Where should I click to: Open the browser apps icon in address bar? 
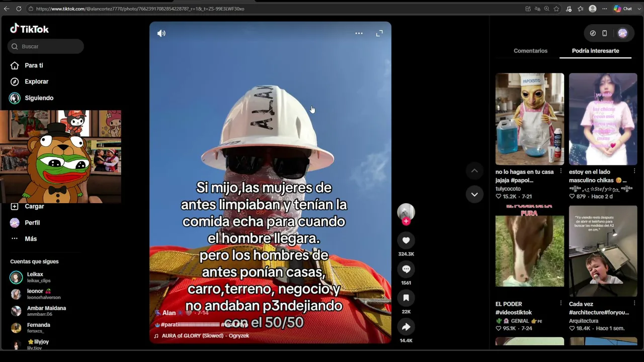528,9
